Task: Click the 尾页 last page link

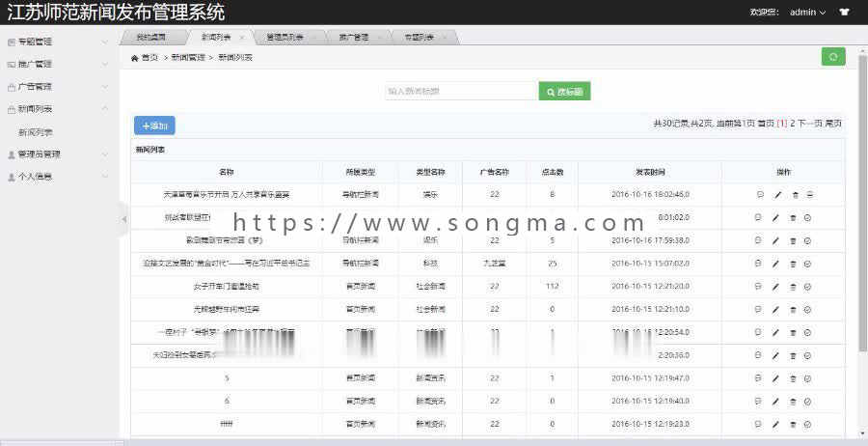Action: [x=833, y=124]
